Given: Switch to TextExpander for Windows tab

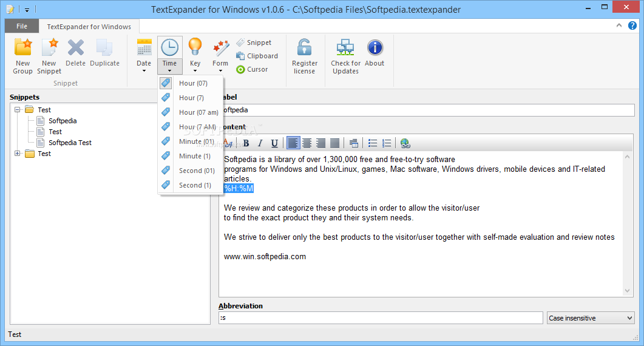Looking at the screenshot, I should coord(89,27).
